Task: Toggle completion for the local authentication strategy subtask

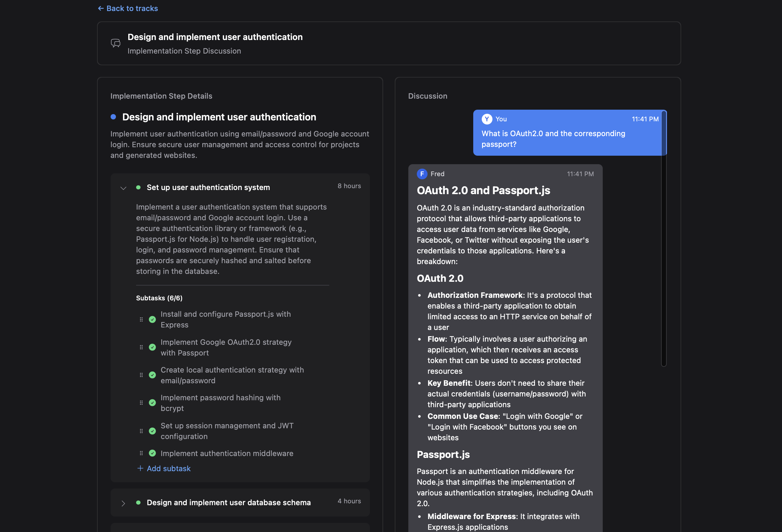Action: pos(152,375)
